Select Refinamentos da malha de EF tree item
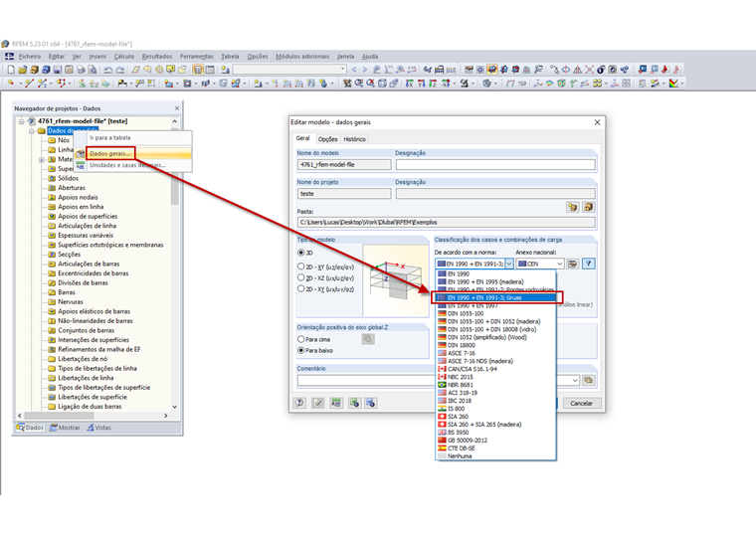 [99, 350]
